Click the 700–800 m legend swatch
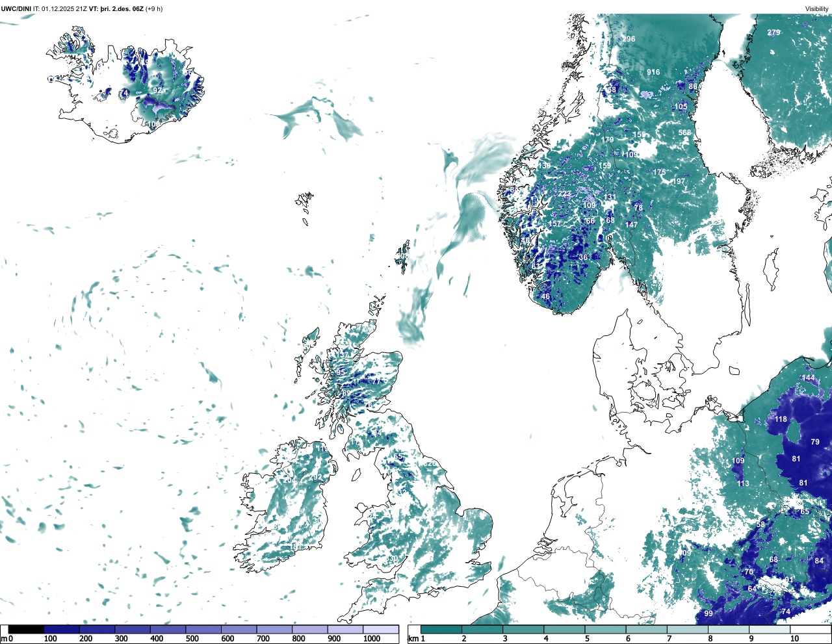 pos(274,630)
